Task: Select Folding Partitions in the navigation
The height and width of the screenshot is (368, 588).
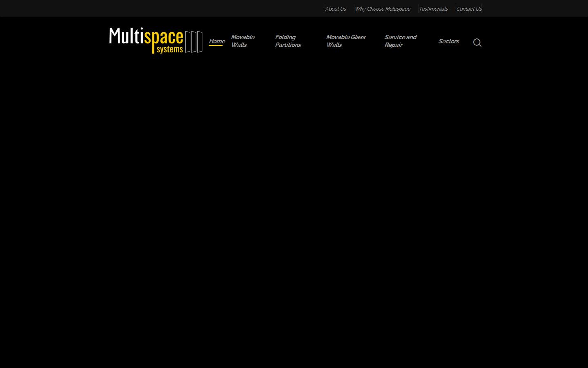Action: tap(288, 41)
